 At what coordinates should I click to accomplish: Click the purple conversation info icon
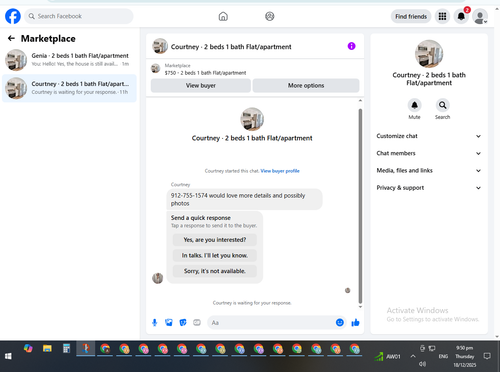(x=351, y=46)
